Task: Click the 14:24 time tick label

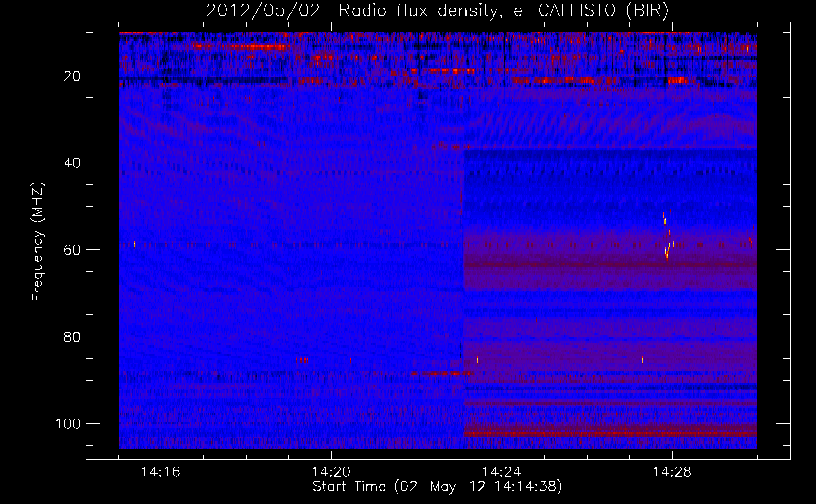Action: pyautogui.click(x=502, y=472)
